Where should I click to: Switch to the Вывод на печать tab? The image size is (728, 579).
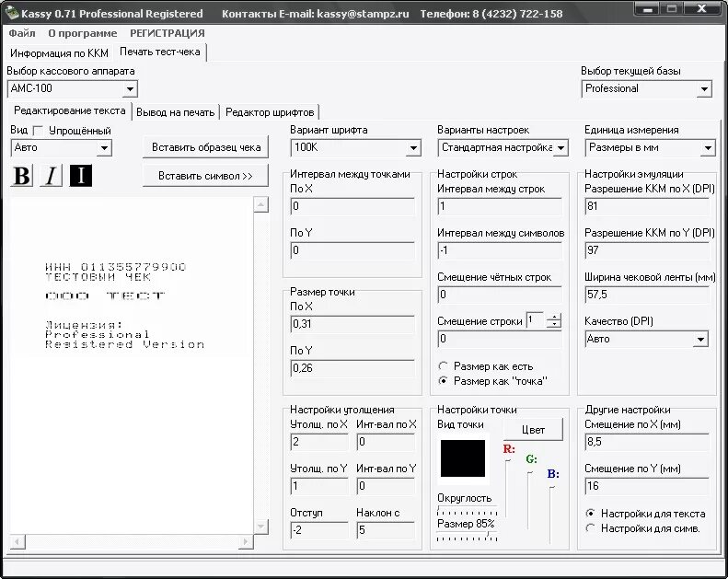click(176, 113)
